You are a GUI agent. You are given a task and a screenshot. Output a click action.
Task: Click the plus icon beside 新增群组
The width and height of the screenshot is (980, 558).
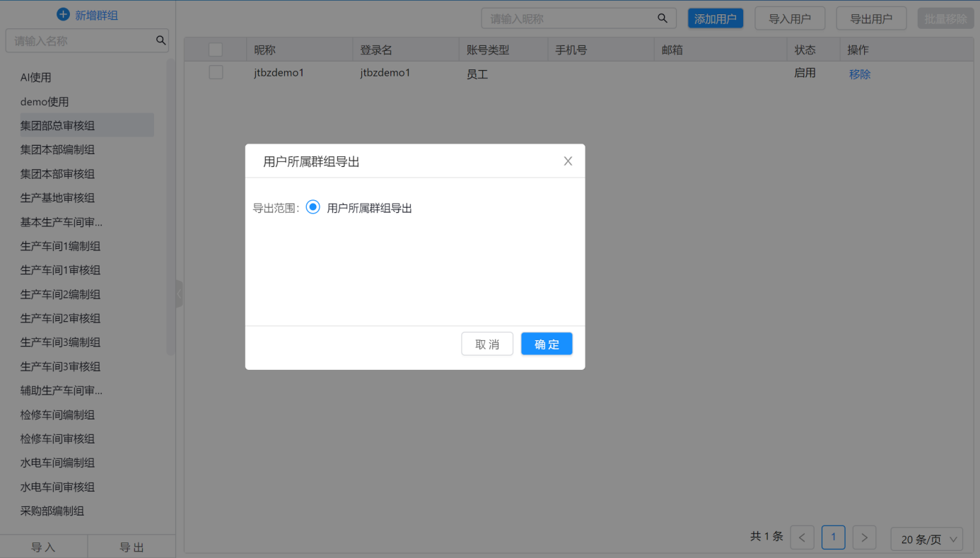point(63,15)
